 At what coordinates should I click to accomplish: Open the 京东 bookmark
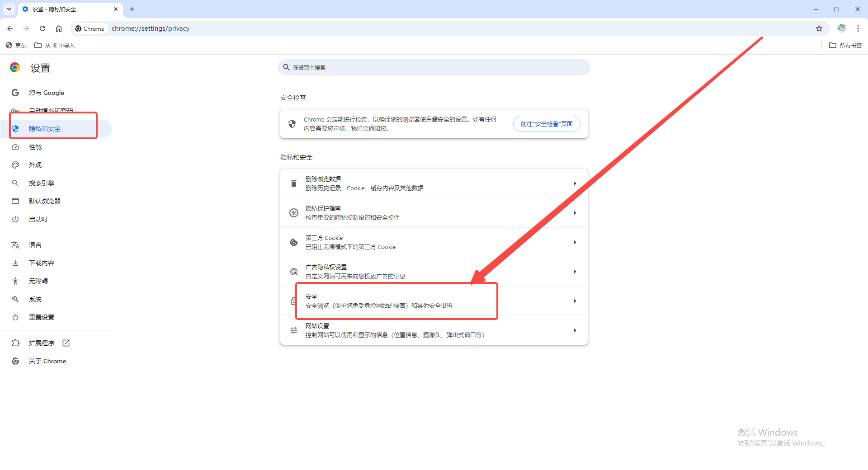tap(16, 45)
